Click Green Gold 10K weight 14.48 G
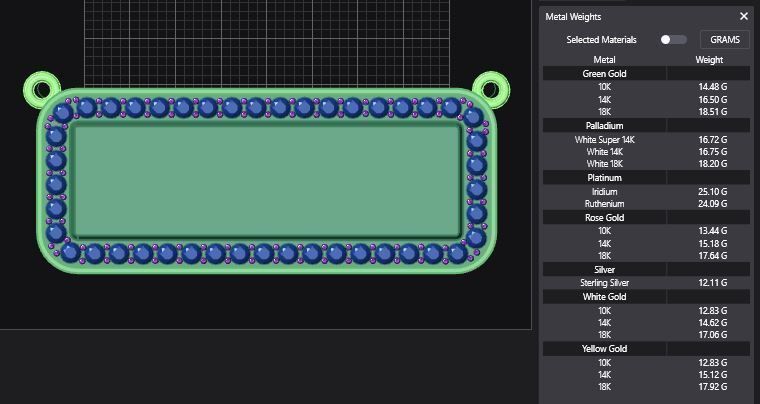 712,87
